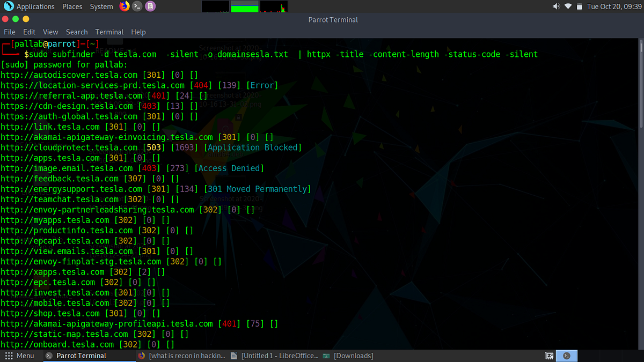Image resolution: width=644 pixels, height=362 pixels.
Task: Click the keyboard layout indicator in the taskbar
Action: tap(548, 356)
